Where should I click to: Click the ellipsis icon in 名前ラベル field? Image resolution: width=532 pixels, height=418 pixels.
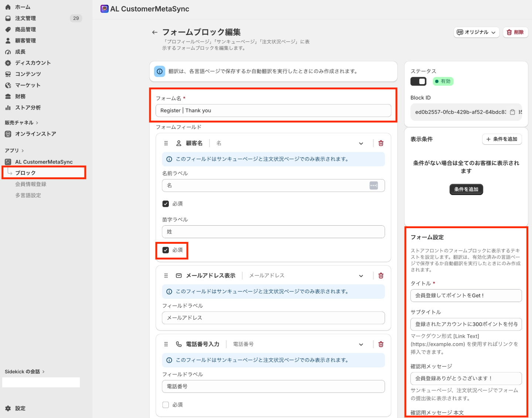click(x=374, y=185)
